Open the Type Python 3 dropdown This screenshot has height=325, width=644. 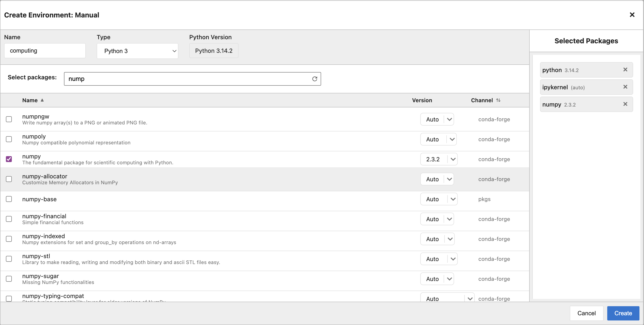[x=137, y=51]
